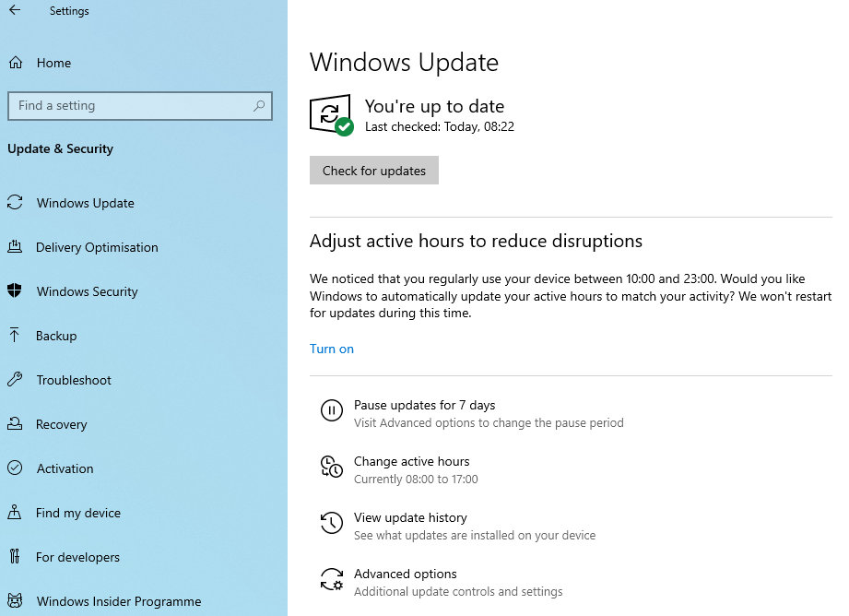Focus the Find a setting search box

[x=140, y=106]
